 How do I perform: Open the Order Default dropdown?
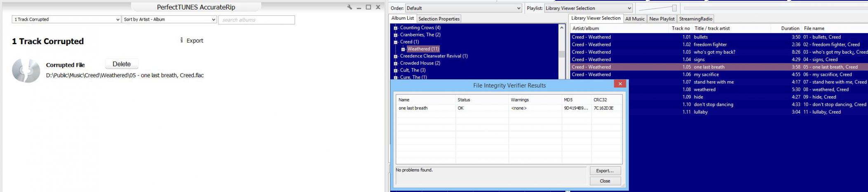click(x=463, y=8)
